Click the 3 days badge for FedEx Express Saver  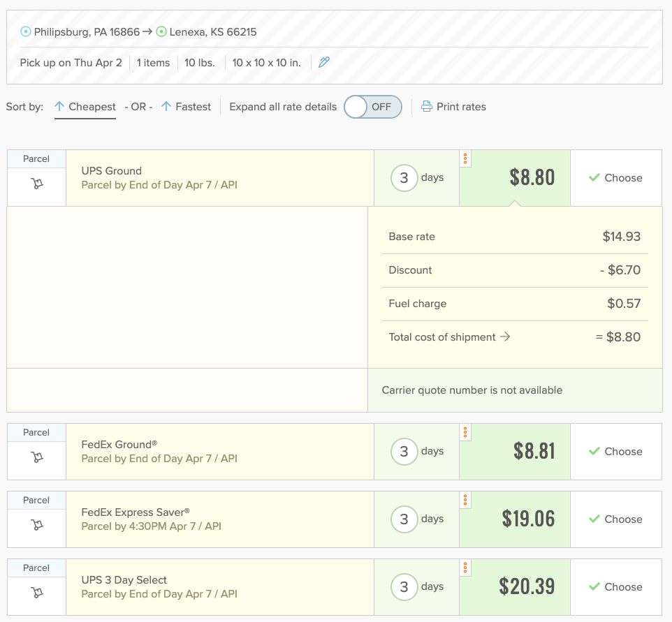(x=417, y=519)
